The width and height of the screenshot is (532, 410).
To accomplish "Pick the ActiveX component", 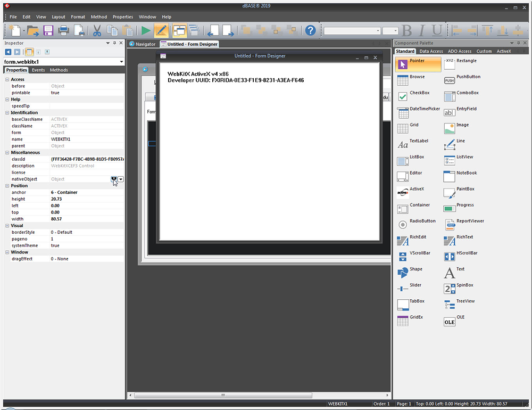I will click(x=411, y=192).
